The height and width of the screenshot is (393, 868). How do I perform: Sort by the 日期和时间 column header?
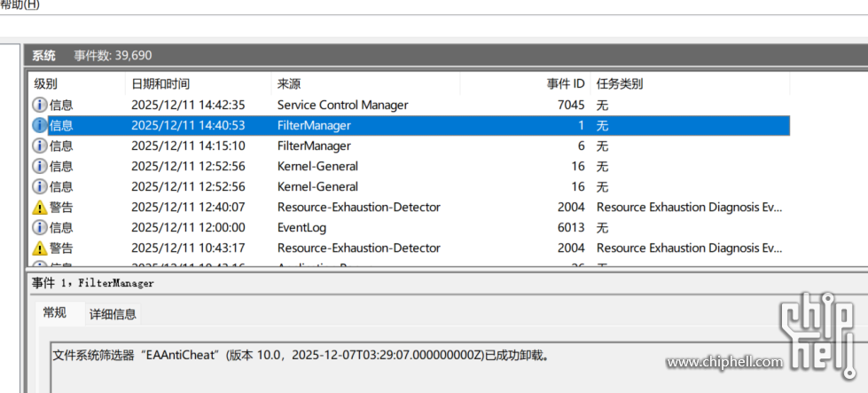click(x=160, y=84)
